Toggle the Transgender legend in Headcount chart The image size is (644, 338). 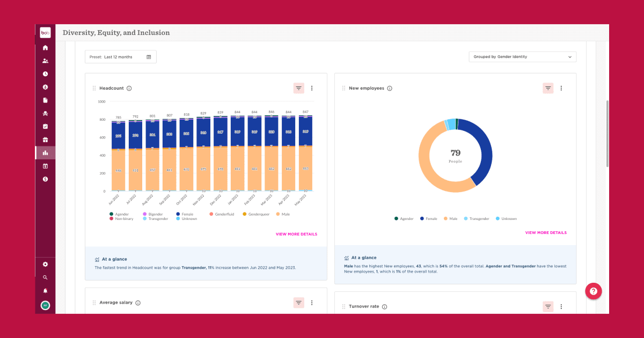tap(155, 218)
